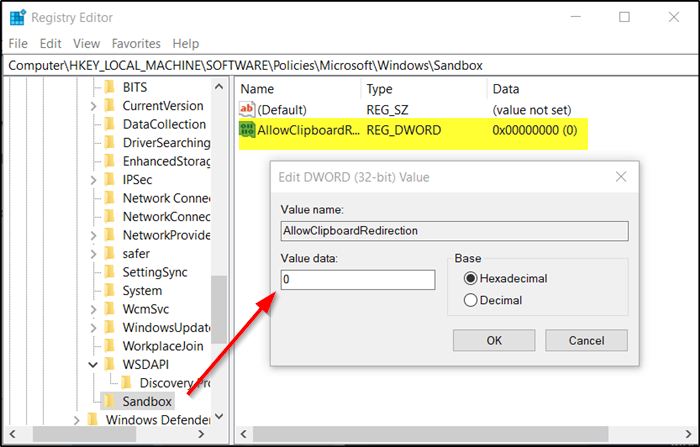The image size is (700, 447).
Task: Select the CurrentVersion folder icon
Action: 109,105
